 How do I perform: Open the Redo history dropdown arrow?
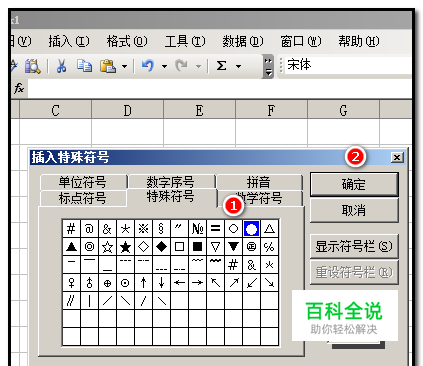[x=198, y=66]
